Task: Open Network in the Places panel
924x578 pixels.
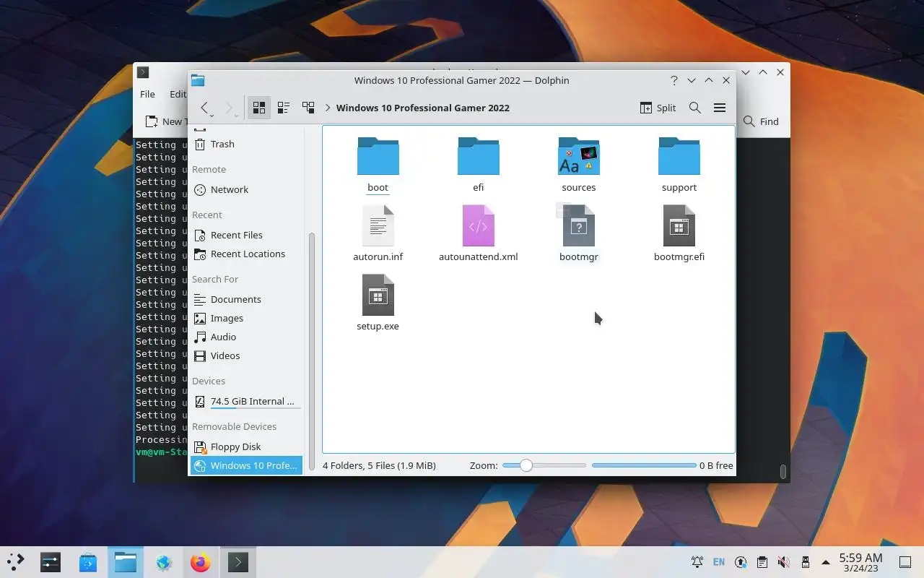Action: [x=245, y=189]
